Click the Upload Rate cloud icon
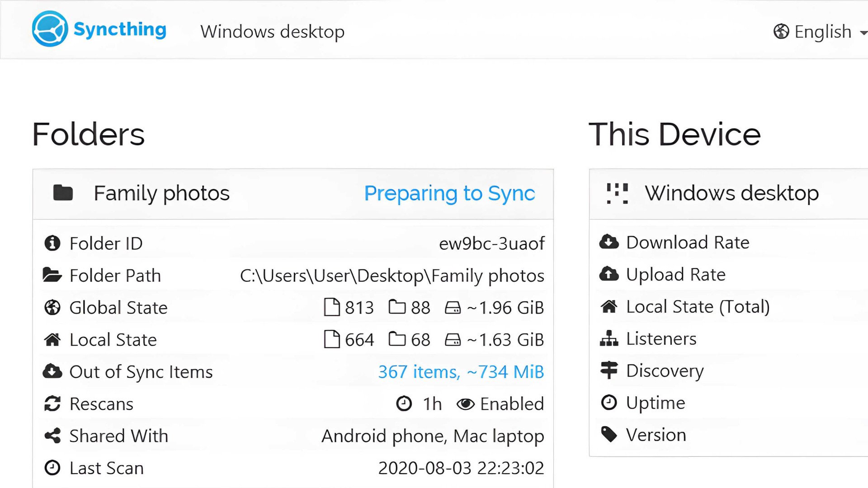Screen dimensions: 868x488 [609, 274]
